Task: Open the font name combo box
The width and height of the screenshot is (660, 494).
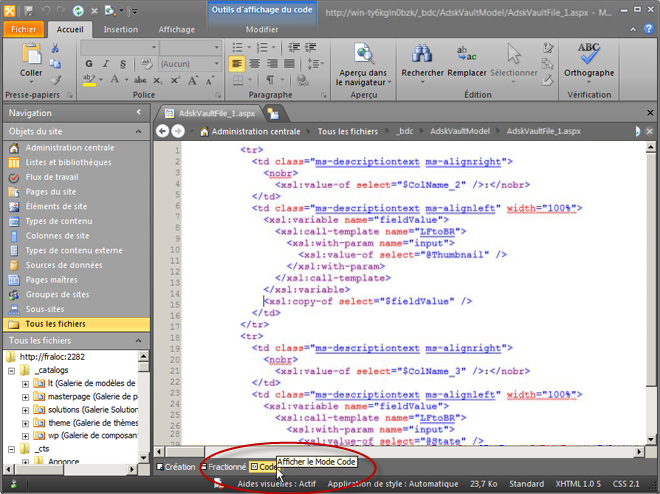Action: point(119,48)
